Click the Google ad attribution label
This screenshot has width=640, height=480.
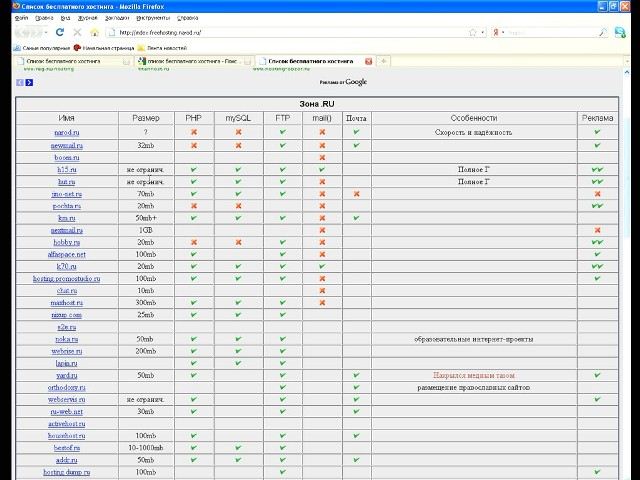pos(343,82)
